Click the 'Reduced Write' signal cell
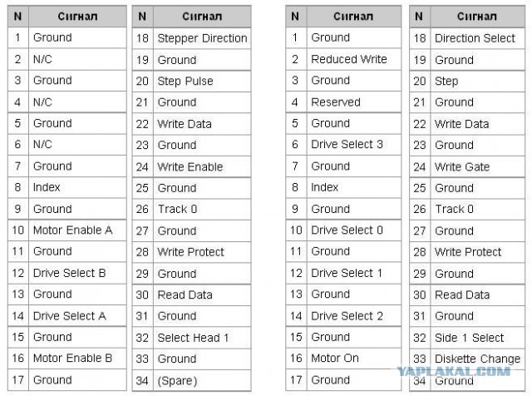 [x=349, y=59]
